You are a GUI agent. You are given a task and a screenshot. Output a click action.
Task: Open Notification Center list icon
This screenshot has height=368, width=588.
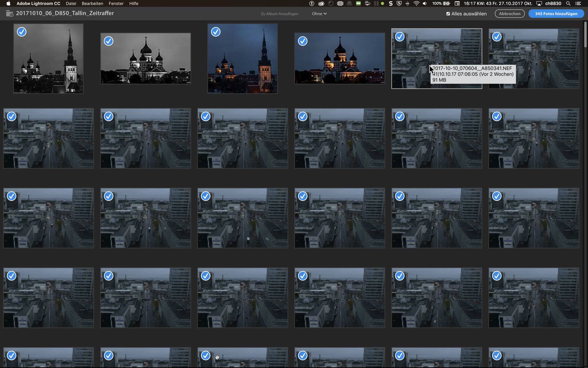point(578,3)
